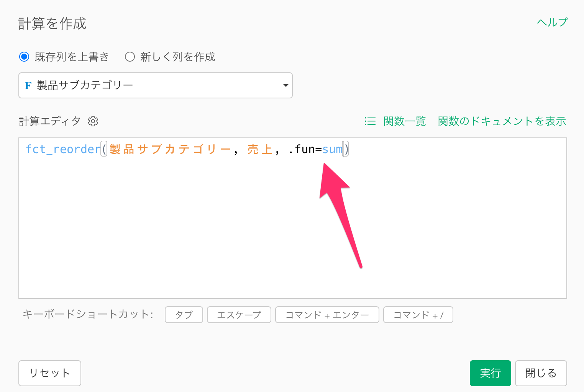The width and height of the screenshot is (584, 392).
Task: Select the 新しく列を作成 radio button
Action: pyautogui.click(x=130, y=57)
